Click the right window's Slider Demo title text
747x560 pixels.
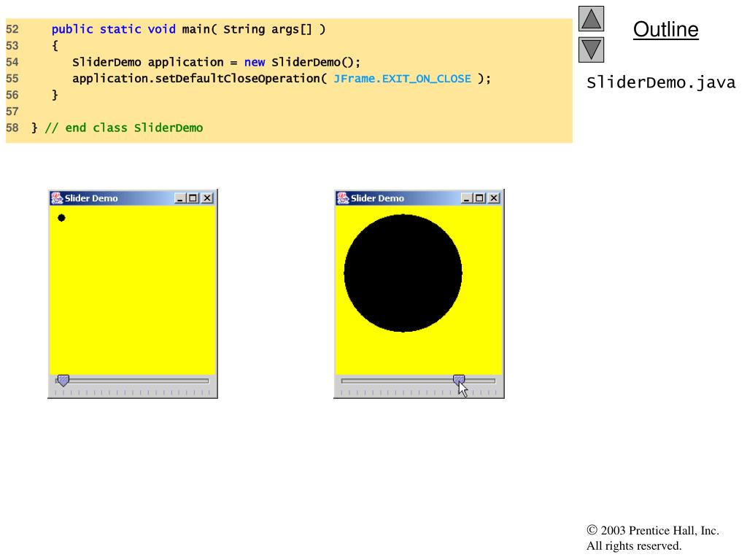(x=377, y=198)
